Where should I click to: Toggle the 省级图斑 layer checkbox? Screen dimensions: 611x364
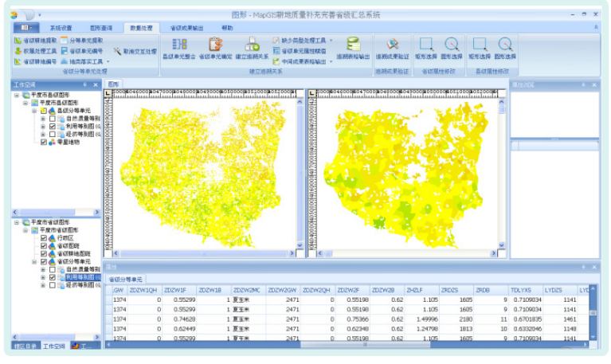[45, 246]
